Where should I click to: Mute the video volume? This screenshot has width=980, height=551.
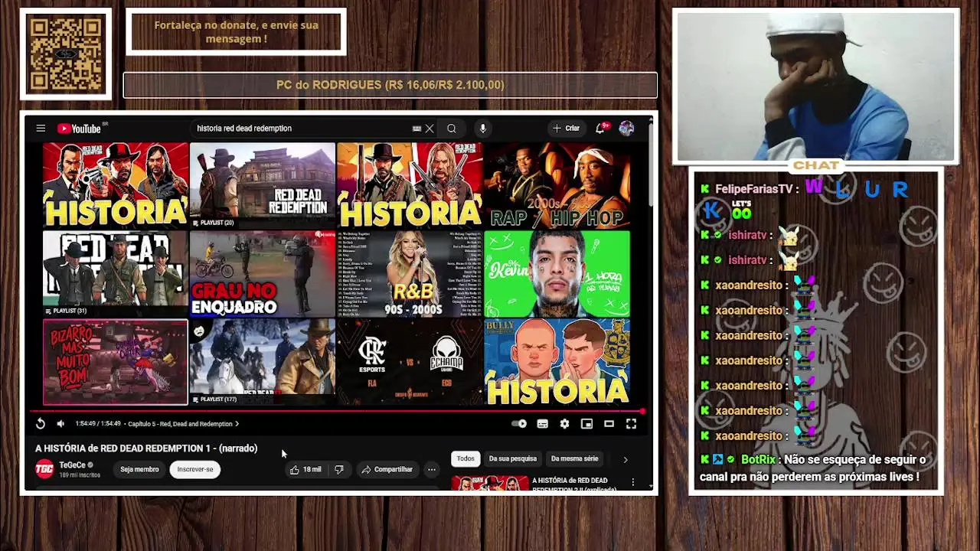pyautogui.click(x=60, y=423)
